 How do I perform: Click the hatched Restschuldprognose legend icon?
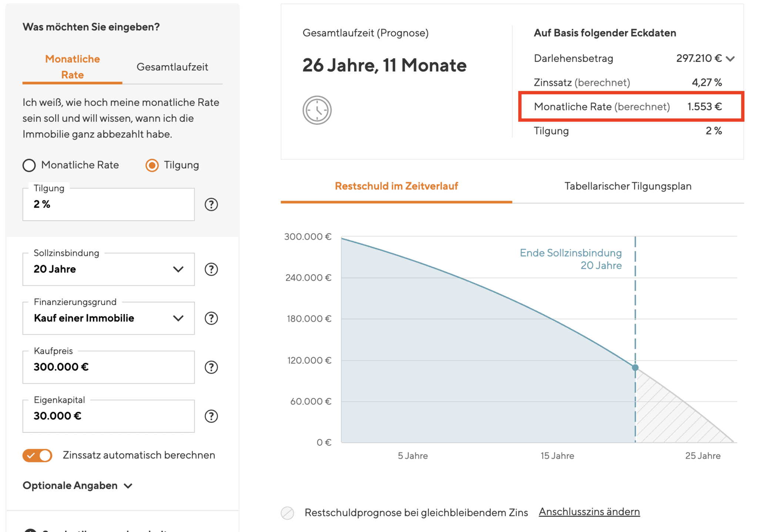(x=287, y=513)
